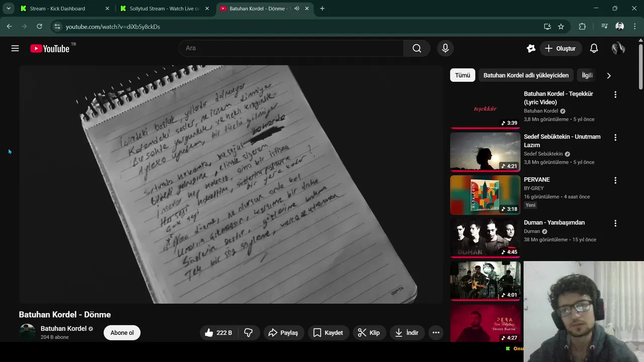Viewport: 644px width, 362px height.
Task: Close the Kick Dashboard tab
Action: (107, 9)
